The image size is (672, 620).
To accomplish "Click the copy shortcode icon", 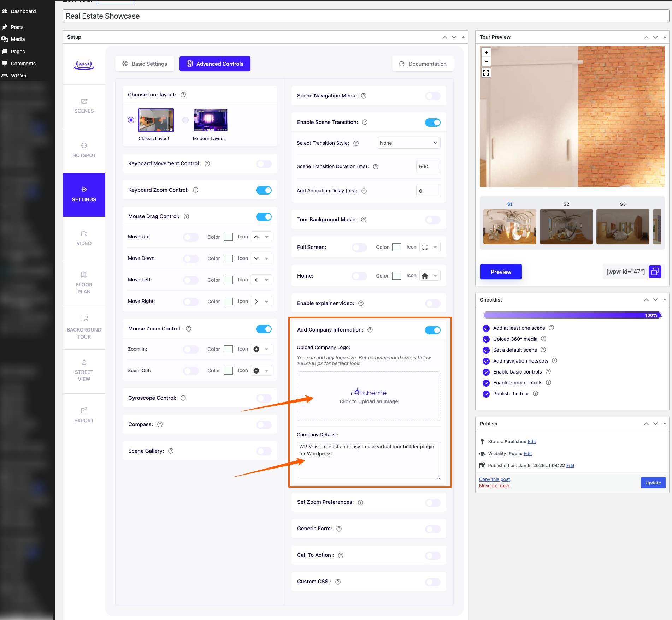I will click(655, 272).
